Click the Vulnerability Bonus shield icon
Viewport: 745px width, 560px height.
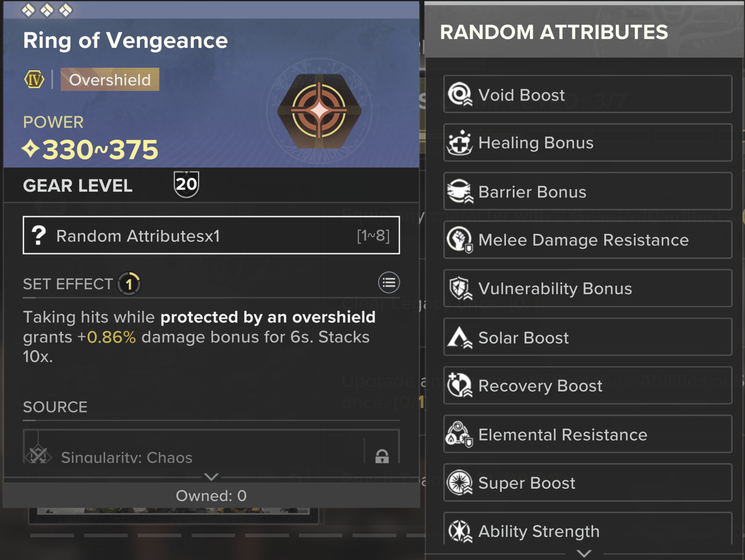(459, 288)
